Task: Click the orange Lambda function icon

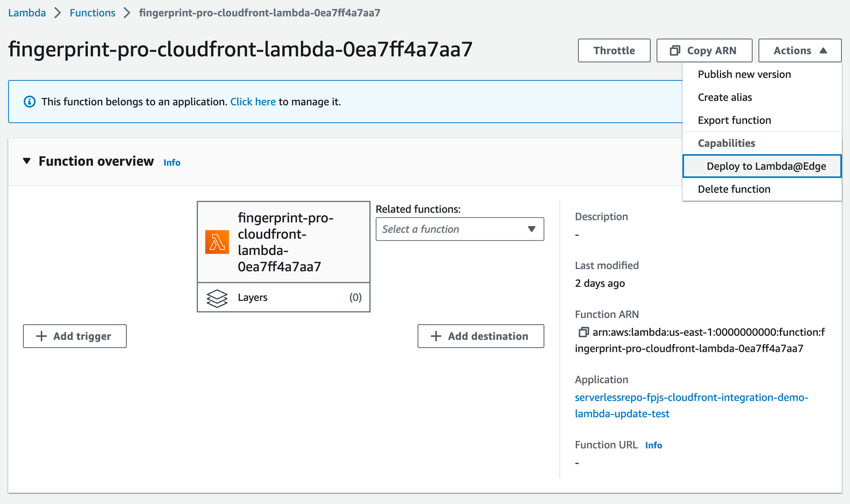Action: click(x=217, y=242)
